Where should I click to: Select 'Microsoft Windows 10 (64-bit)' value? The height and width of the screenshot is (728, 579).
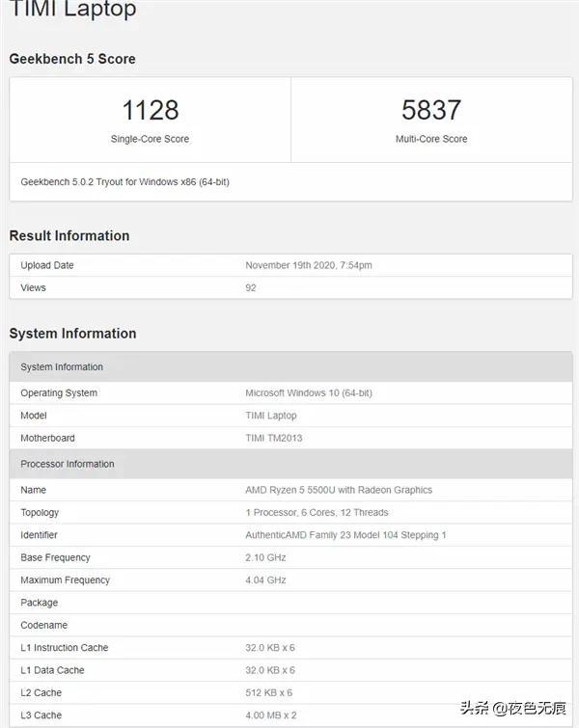click(x=309, y=392)
